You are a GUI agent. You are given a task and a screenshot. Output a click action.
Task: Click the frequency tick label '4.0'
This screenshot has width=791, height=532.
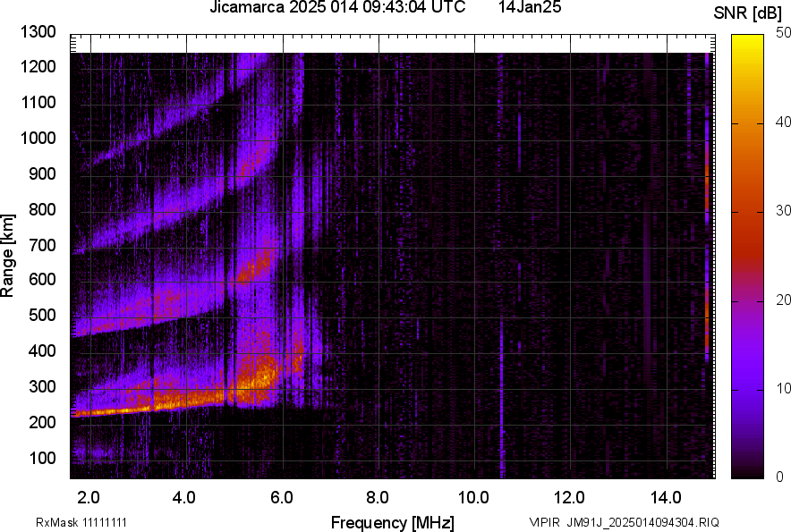pos(184,497)
